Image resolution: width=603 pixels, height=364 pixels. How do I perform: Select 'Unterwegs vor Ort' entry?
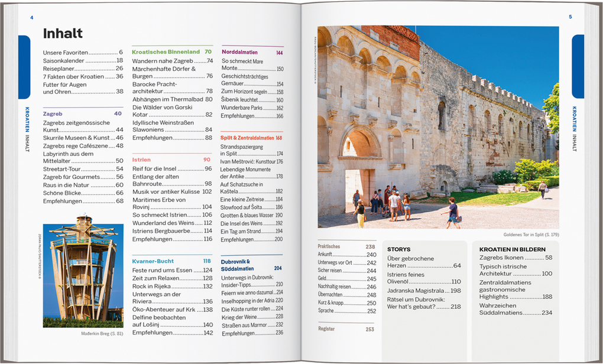pyautogui.click(x=347, y=262)
